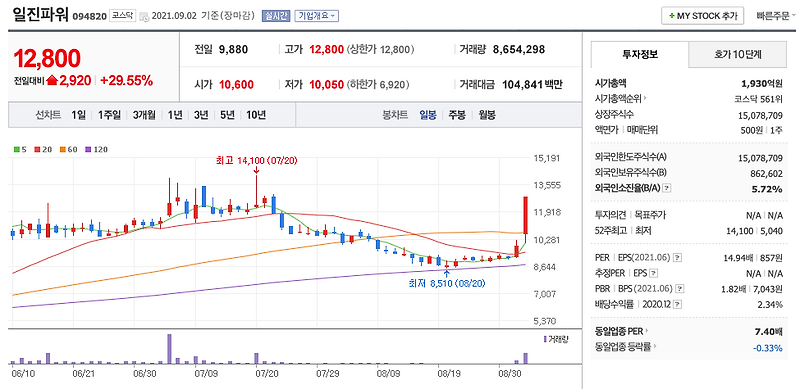Select the 월봉 candle chart

487,115
